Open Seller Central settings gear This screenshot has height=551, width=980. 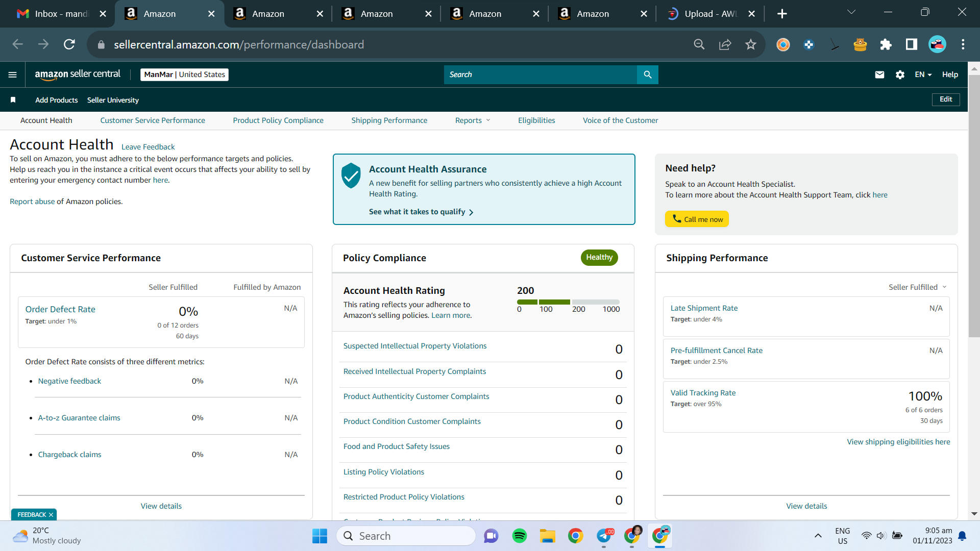click(900, 74)
